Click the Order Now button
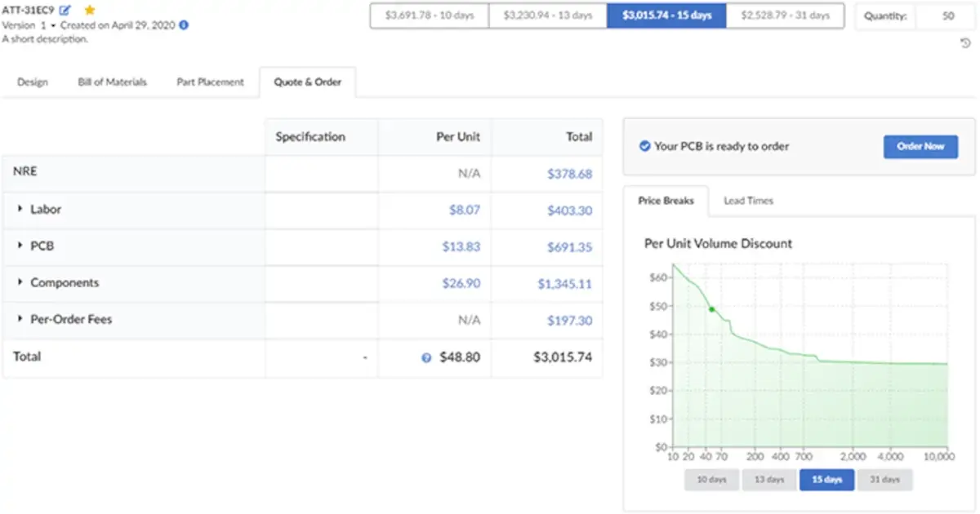This screenshot has width=980, height=514. click(x=920, y=147)
